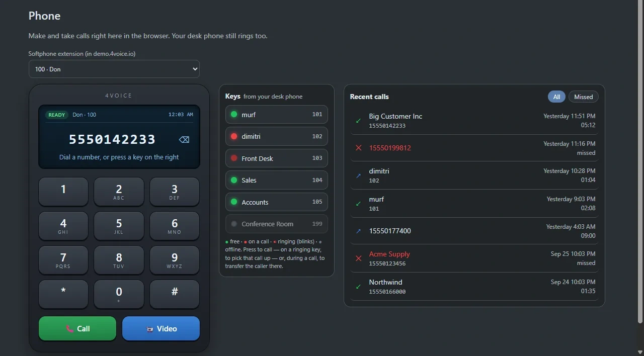644x356 pixels.
Task: Click the 12:03 AM clock on phone display
Action: [181, 115]
